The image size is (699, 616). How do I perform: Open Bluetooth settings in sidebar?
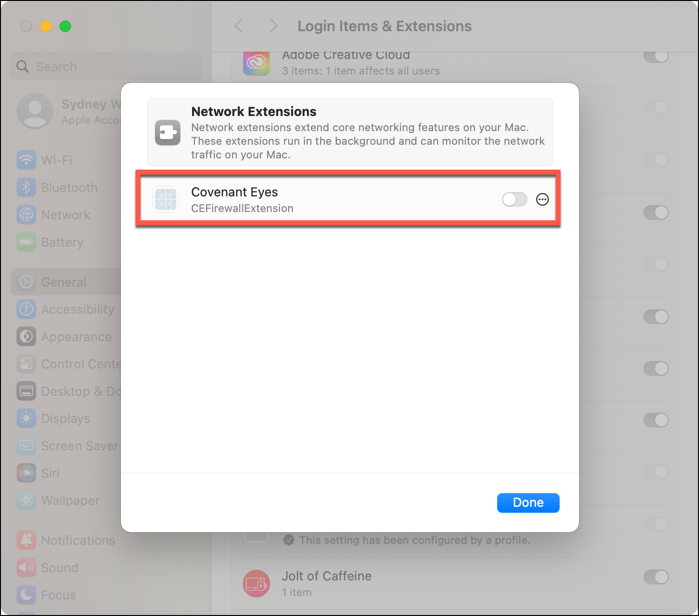click(69, 188)
